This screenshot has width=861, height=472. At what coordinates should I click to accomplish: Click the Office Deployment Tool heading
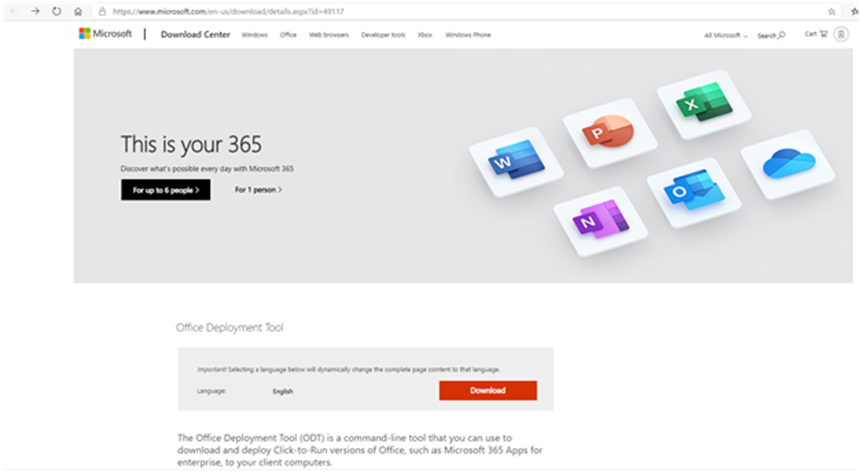tap(230, 328)
